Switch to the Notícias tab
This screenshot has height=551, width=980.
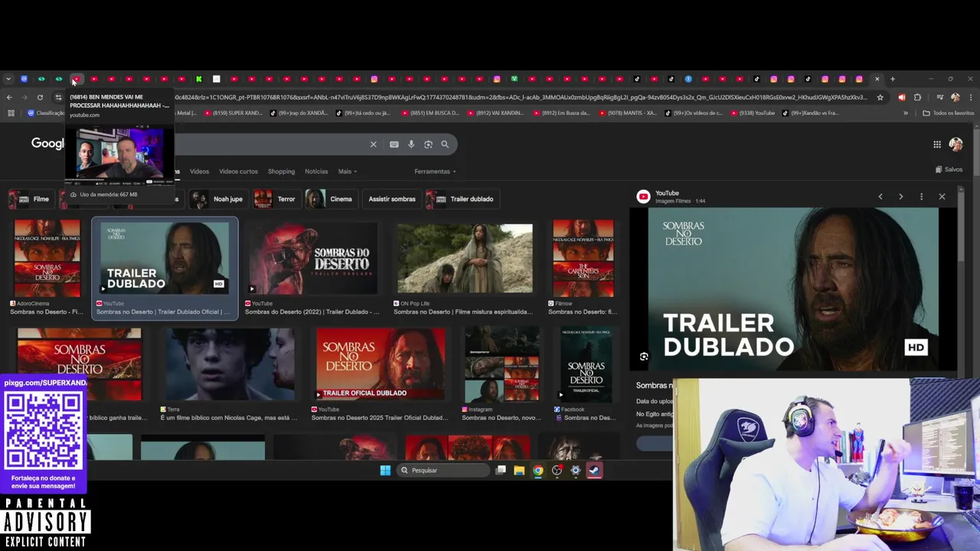click(316, 171)
